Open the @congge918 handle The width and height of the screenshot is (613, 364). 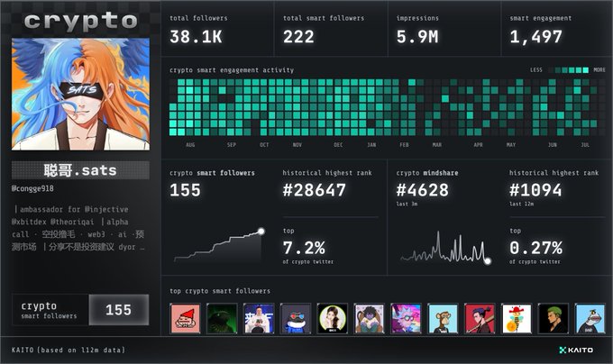tap(32, 188)
